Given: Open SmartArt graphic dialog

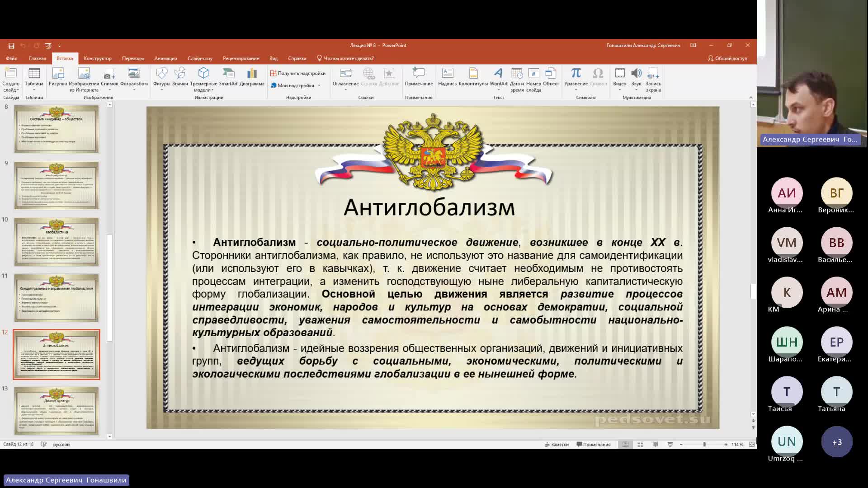Looking at the screenshot, I should [x=228, y=77].
